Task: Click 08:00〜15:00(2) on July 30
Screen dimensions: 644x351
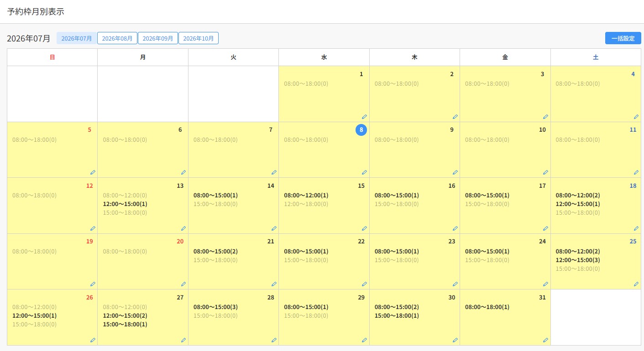Action: pos(397,307)
